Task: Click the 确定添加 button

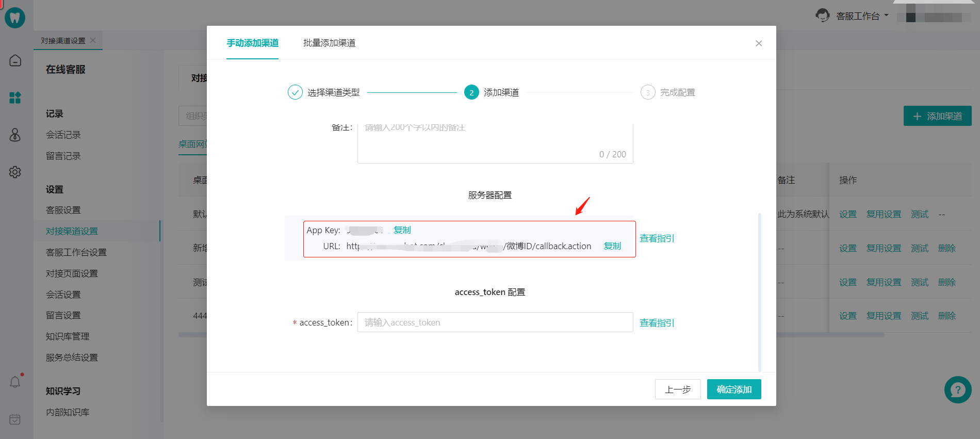Action: coord(734,389)
